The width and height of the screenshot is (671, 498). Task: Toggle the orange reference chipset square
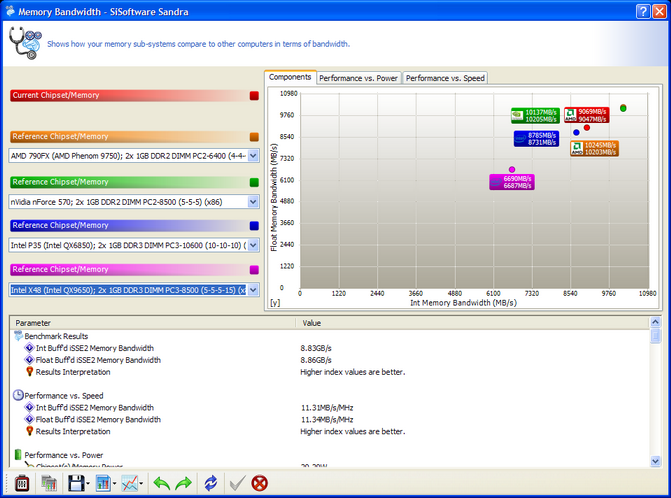pos(254,137)
